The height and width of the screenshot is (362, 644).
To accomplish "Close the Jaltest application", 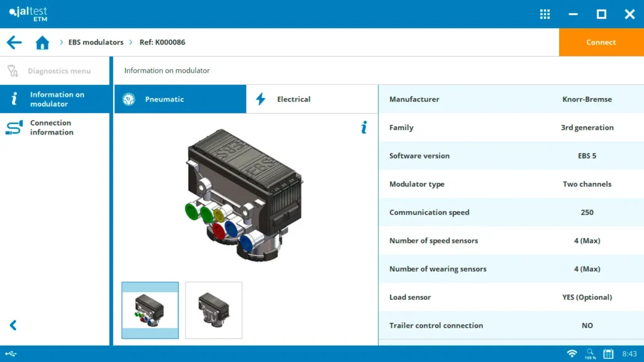I will click(630, 14).
